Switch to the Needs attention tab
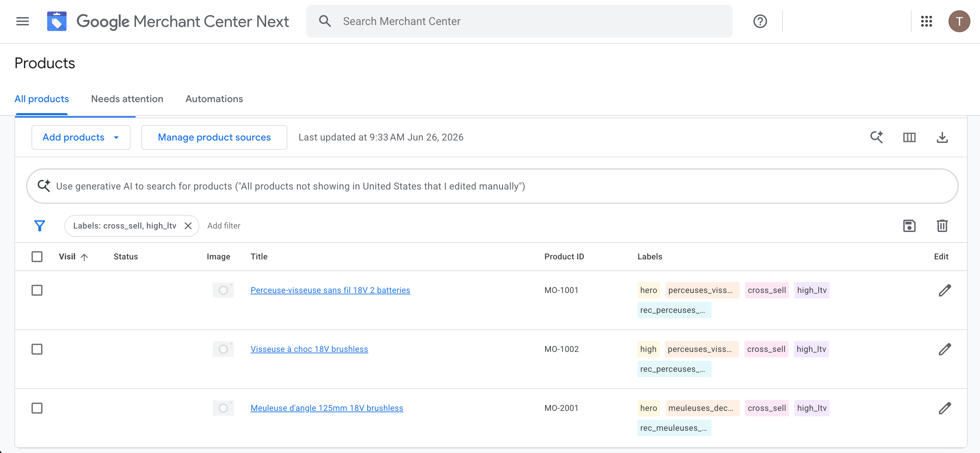The image size is (980, 453). point(127,99)
